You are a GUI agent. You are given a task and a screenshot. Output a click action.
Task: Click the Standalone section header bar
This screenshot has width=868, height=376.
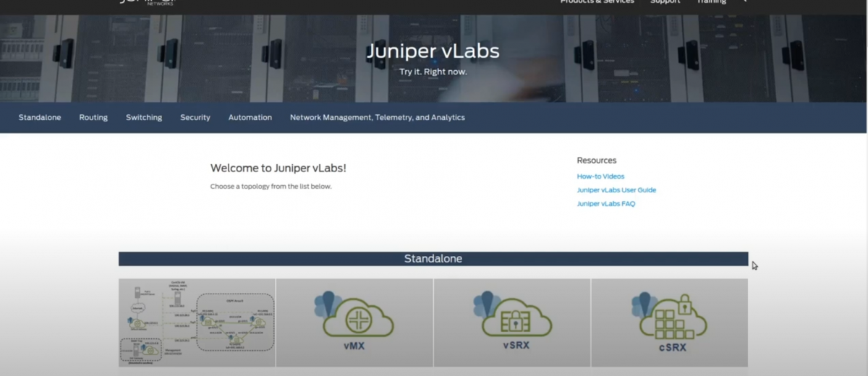pyautogui.click(x=433, y=259)
